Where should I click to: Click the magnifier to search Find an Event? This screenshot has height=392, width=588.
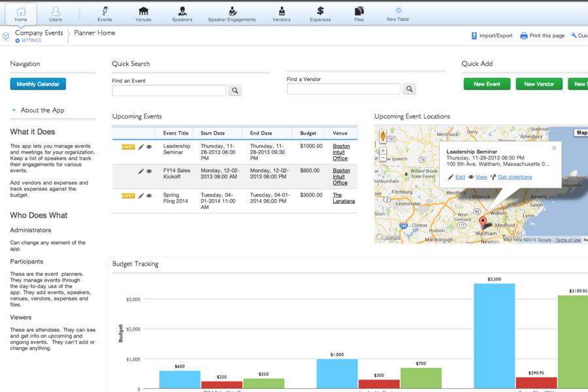(x=235, y=90)
